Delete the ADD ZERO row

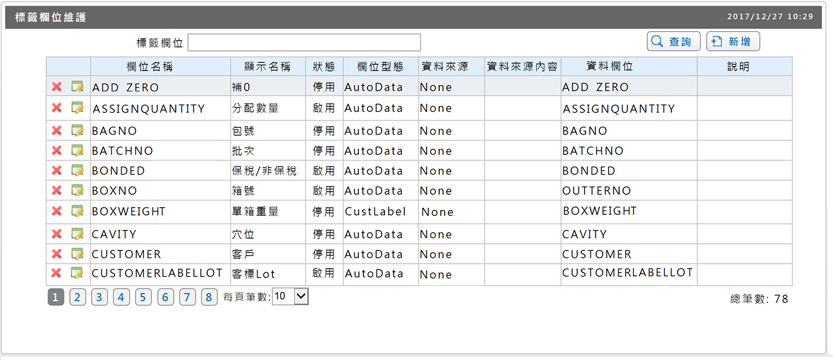tap(56, 87)
